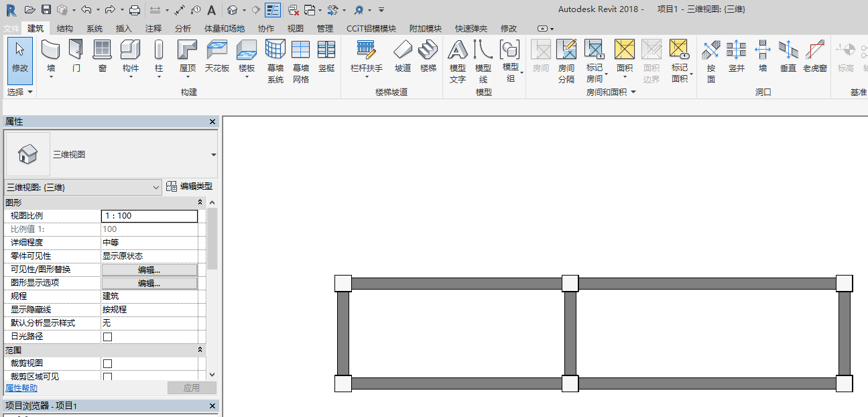This screenshot has height=417, width=868.
Task: Switch to the Systems (系统) tab
Action: (x=95, y=29)
